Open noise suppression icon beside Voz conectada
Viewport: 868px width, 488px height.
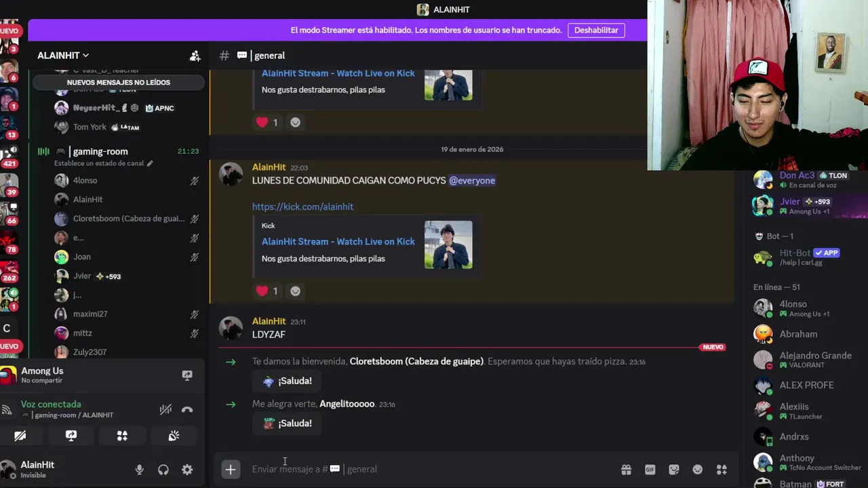point(165,409)
